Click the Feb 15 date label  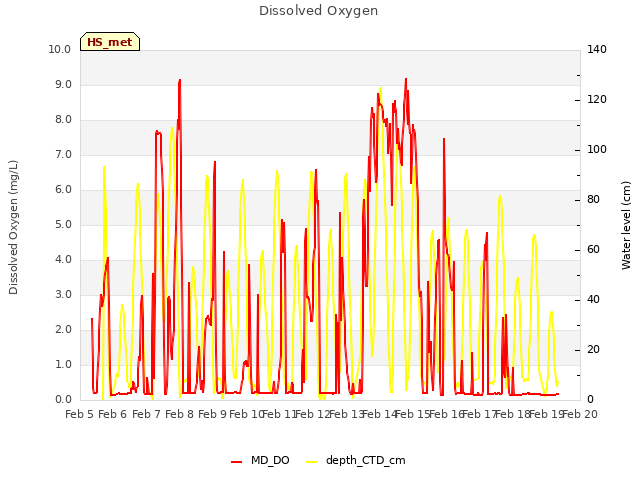point(413,415)
